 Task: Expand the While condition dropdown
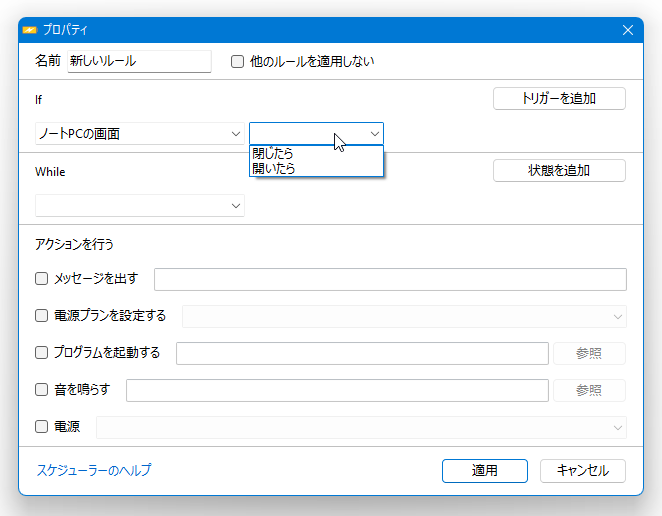[140, 206]
